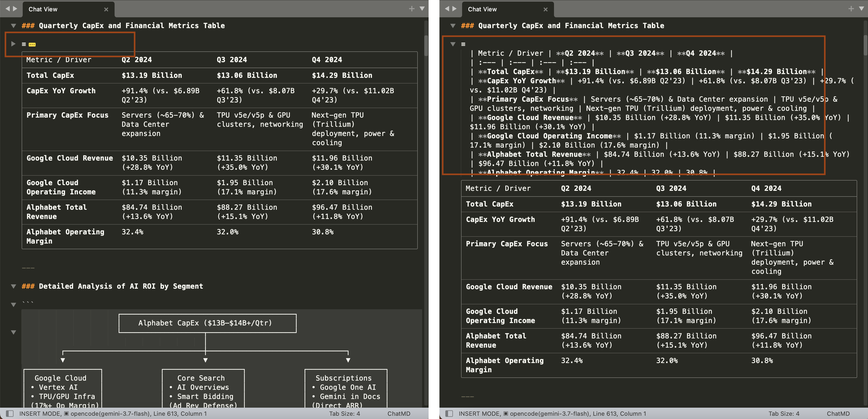The image size is (868, 419).
Task: Close the Chat View tab in left window
Action: click(x=106, y=9)
